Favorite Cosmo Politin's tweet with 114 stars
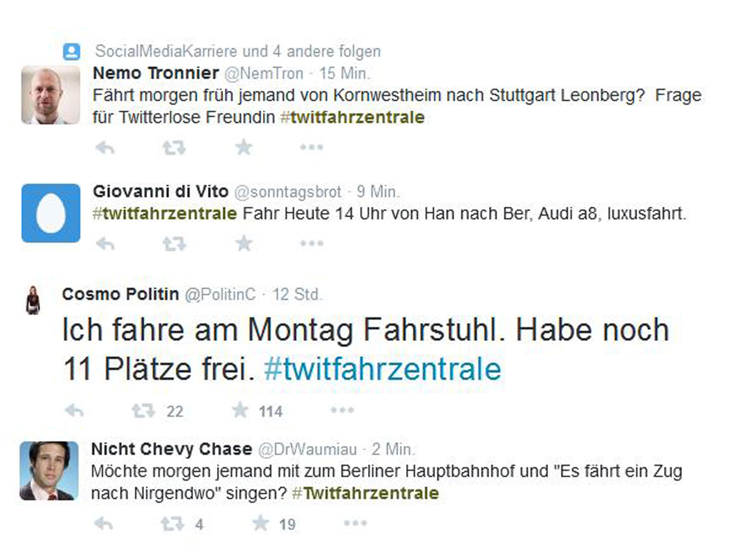 (x=240, y=410)
